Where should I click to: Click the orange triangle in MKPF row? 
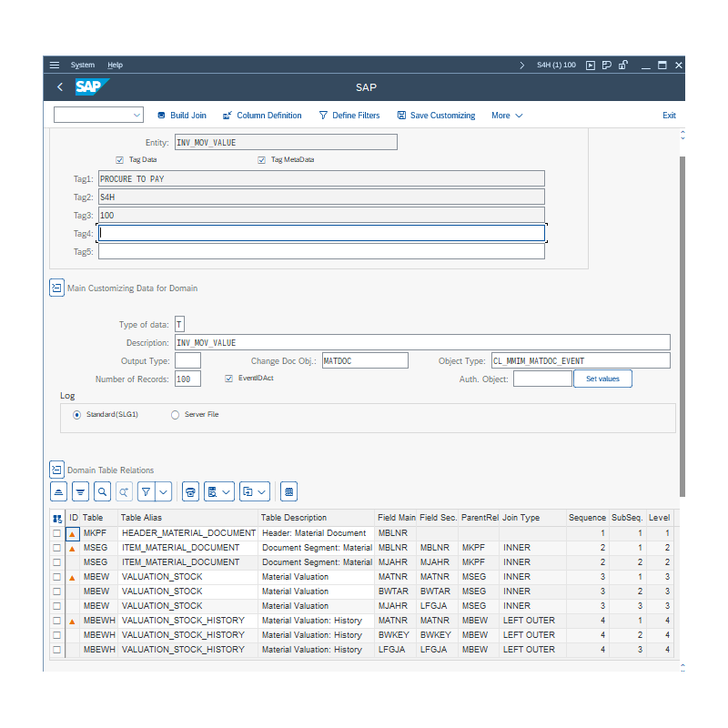click(x=72, y=534)
